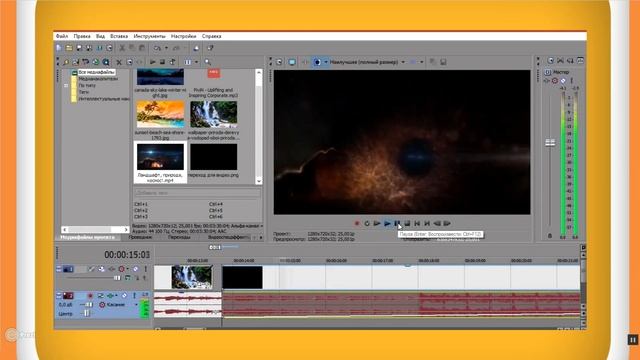Click the Pause button in preview transport

pos(397,223)
